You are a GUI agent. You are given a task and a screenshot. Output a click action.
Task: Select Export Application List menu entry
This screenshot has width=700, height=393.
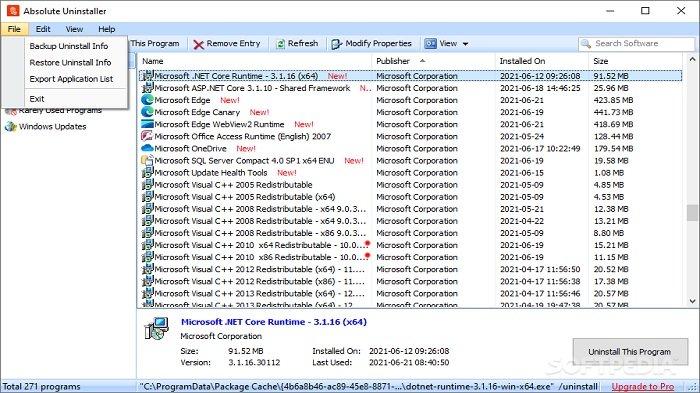71,79
